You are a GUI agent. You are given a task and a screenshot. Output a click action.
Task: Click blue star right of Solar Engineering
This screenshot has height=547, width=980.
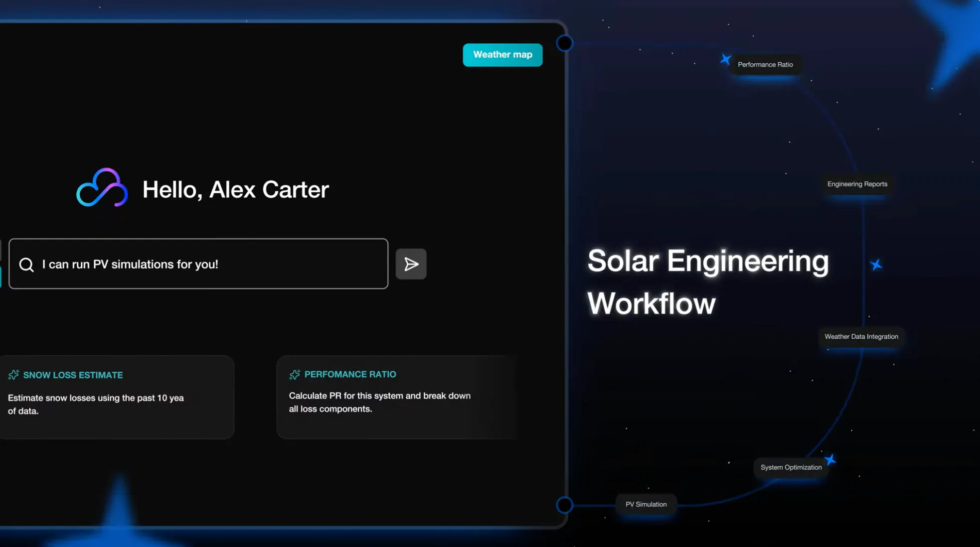pyautogui.click(x=876, y=265)
